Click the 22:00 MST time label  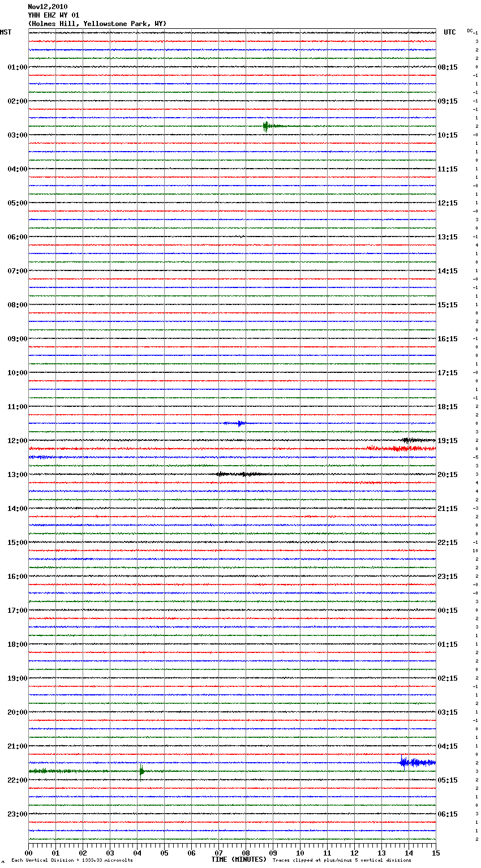pos(18,780)
